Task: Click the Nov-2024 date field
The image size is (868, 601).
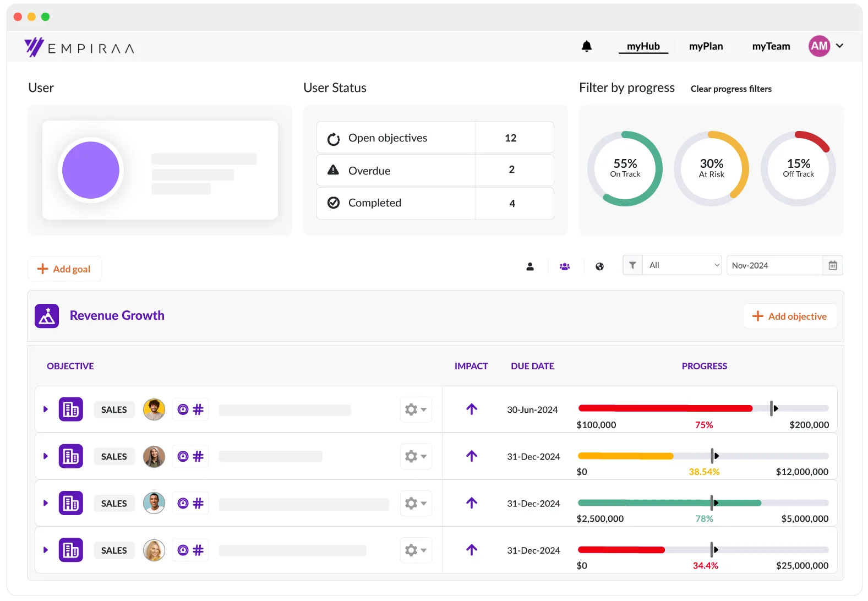Action: click(774, 265)
